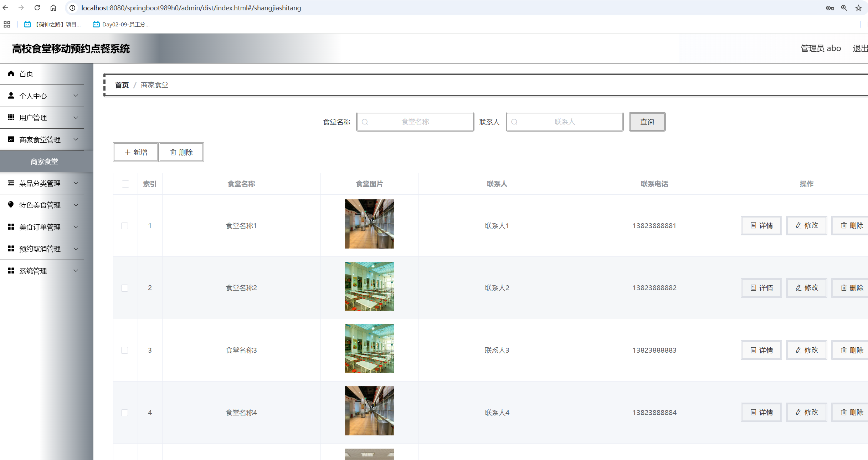The width and height of the screenshot is (868, 460).
Task: Click the 首页 breadcrumb link
Action: click(122, 85)
